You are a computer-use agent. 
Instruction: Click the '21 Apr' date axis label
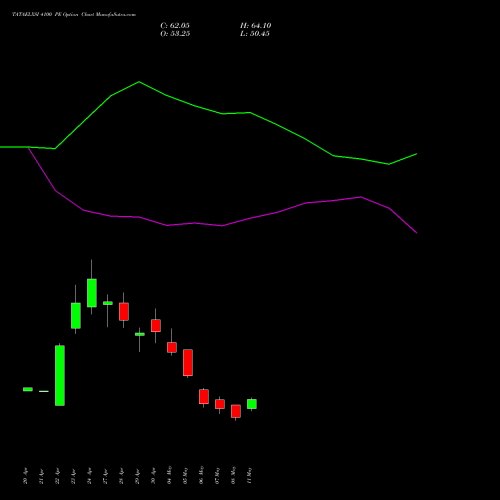click(x=42, y=476)
